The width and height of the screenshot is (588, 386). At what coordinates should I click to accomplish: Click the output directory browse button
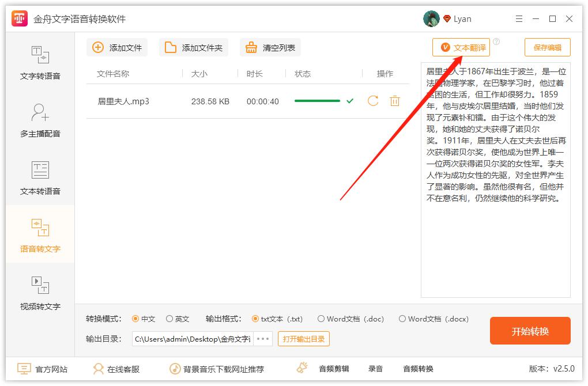(262, 339)
